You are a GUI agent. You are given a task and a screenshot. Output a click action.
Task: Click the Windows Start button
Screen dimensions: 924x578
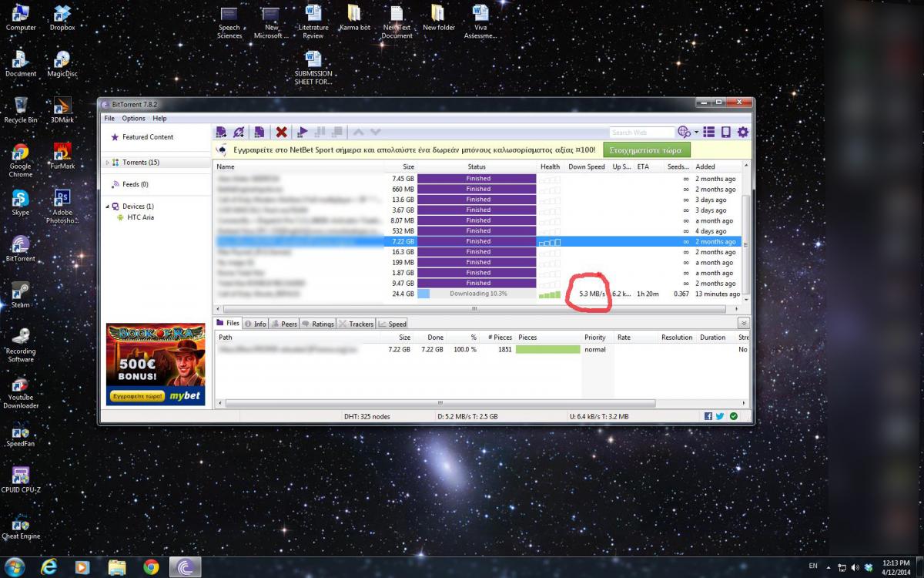click(x=15, y=566)
